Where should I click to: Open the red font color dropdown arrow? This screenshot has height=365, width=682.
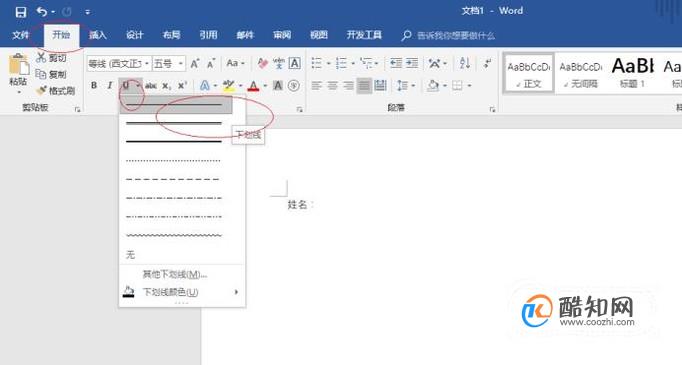265,86
